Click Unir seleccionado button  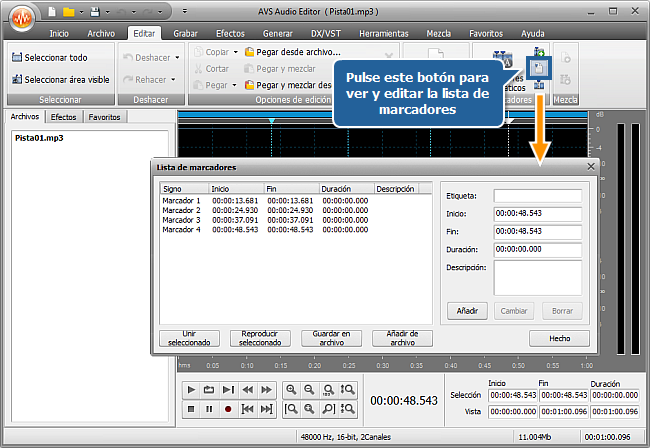(x=189, y=338)
